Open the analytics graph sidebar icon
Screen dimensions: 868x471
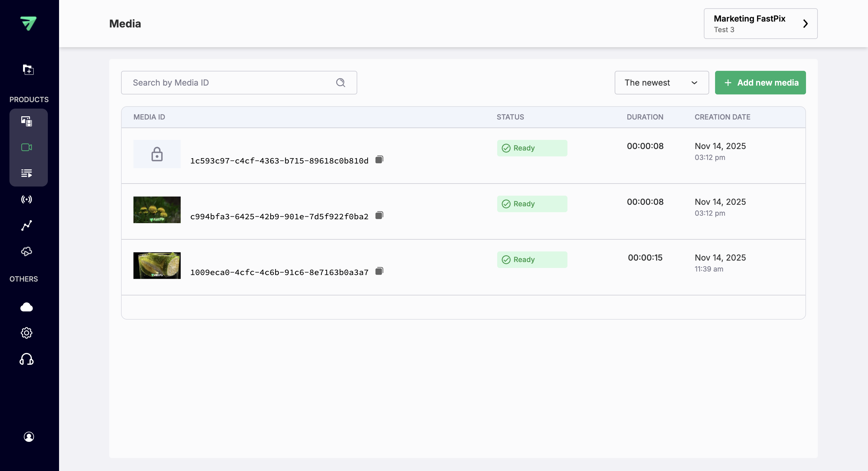coord(27,225)
